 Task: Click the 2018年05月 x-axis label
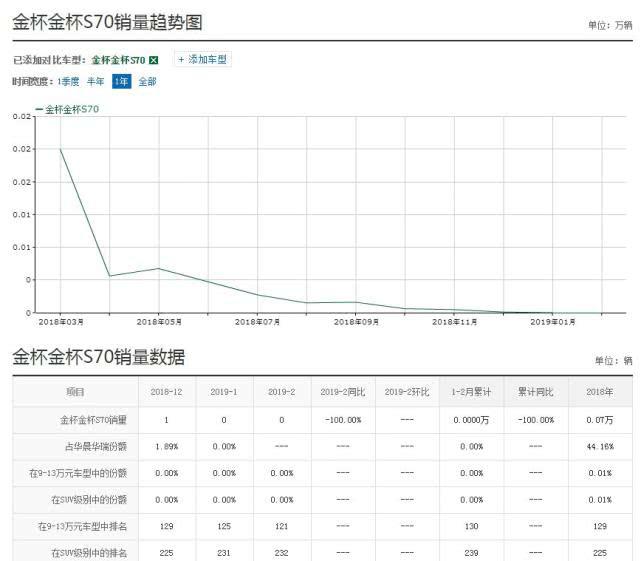(159, 322)
